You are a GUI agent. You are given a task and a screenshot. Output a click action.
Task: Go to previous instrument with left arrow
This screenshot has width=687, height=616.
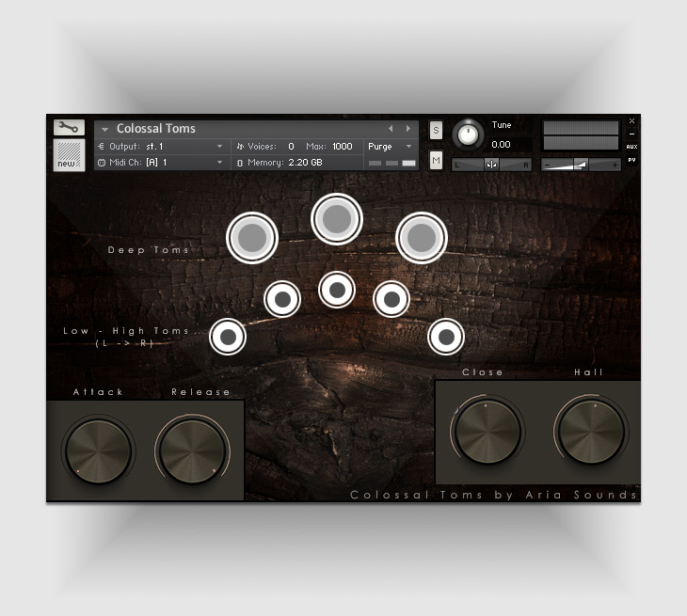click(x=391, y=129)
